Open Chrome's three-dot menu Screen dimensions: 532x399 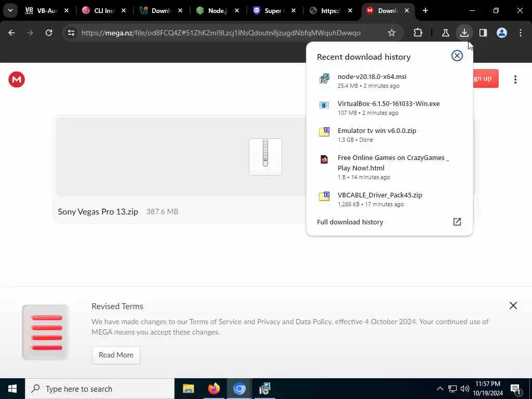click(x=521, y=33)
